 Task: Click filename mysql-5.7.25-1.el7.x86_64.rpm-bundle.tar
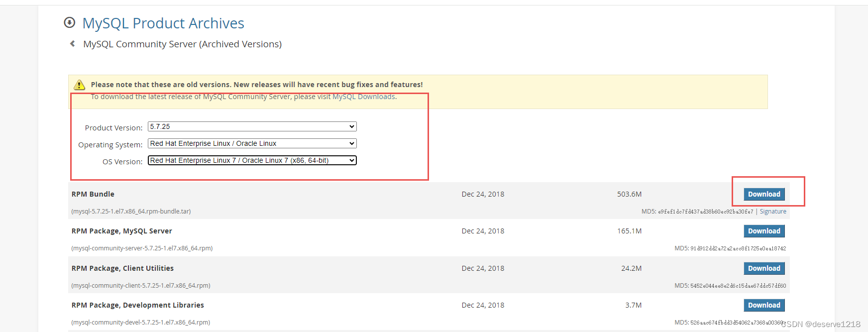pos(131,212)
